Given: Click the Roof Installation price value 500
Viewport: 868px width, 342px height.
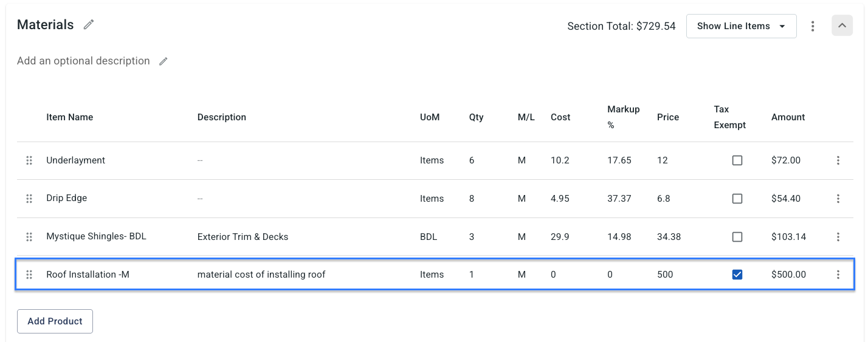Looking at the screenshot, I should [665, 275].
